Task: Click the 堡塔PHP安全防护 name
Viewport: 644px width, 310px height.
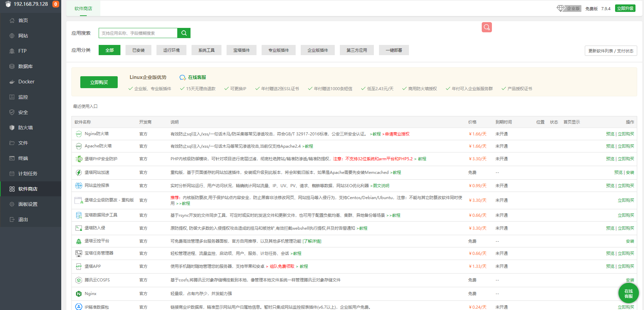Action: point(101,159)
